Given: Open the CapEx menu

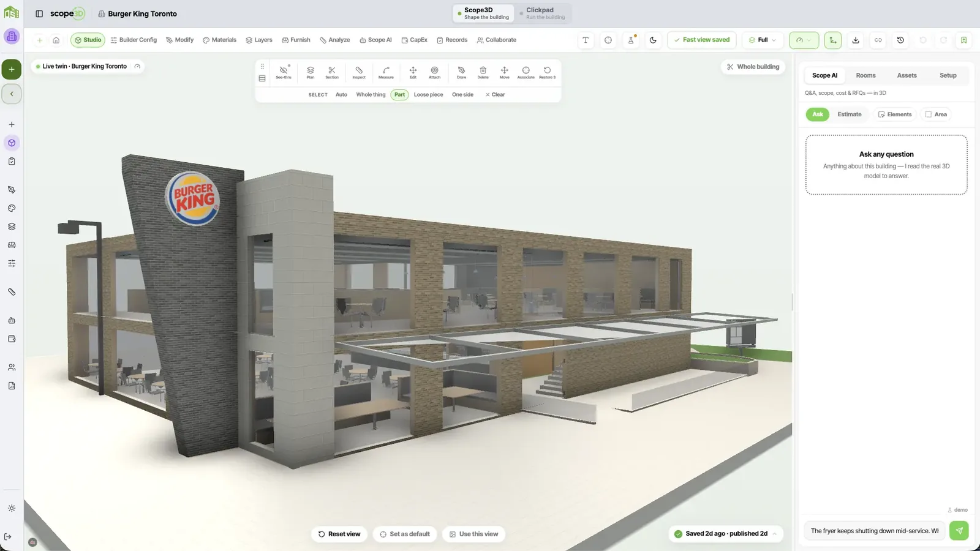Looking at the screenshot, I should point(414,40).
